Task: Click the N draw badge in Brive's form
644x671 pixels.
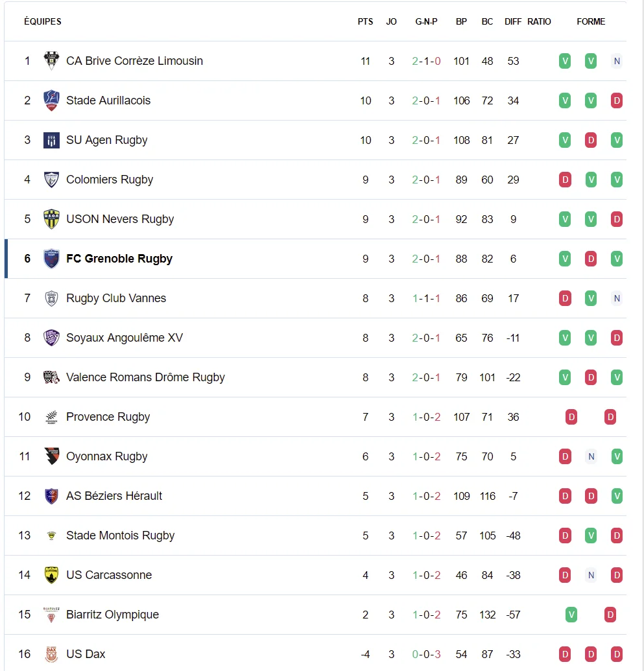Action: pyautogui.click(x=617, y=61)
